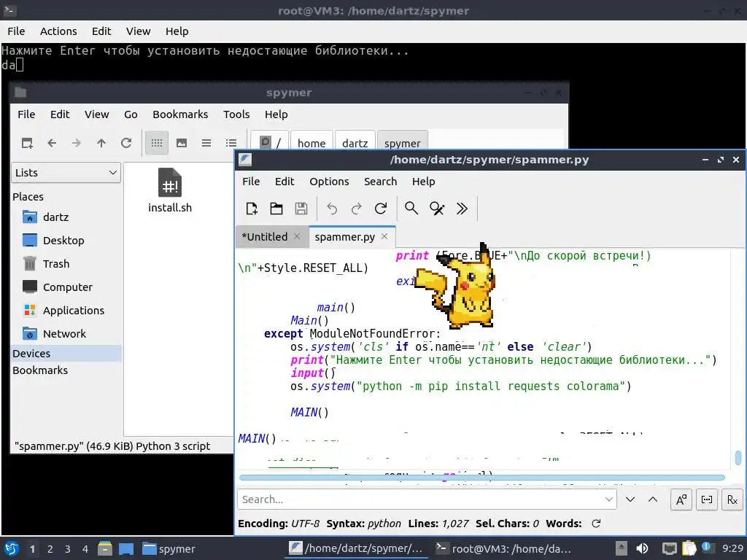Switch file manager to compact view

[x=206, y=143]
